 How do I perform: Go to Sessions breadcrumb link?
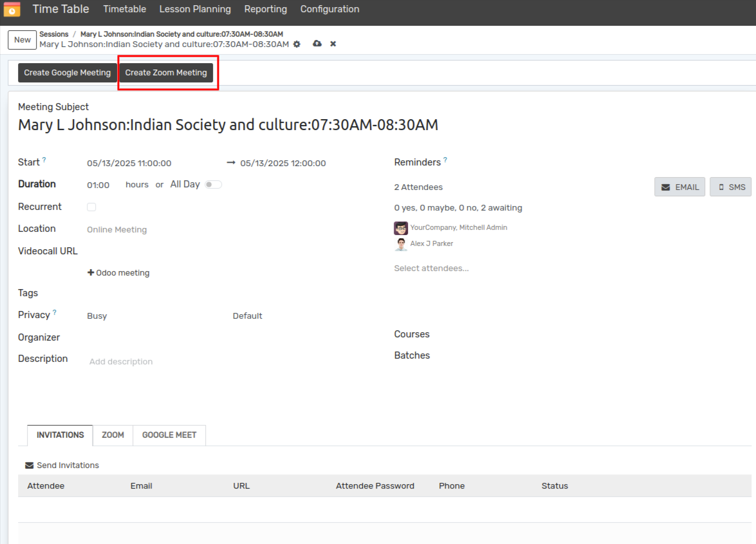tap(54, 34)
